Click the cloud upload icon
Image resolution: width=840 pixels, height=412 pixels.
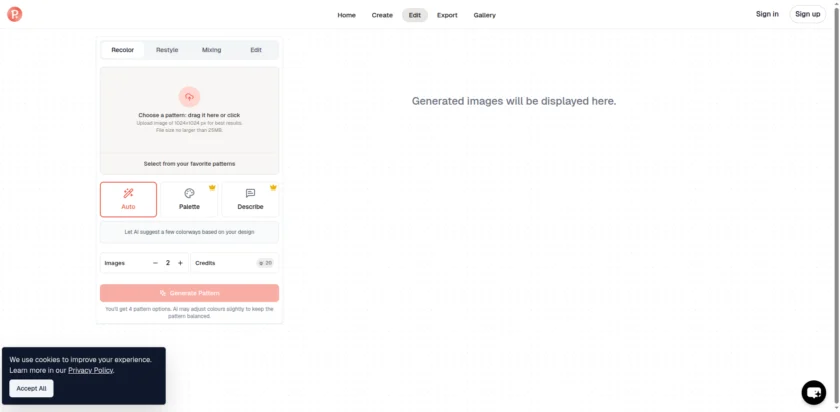(189, 97)
